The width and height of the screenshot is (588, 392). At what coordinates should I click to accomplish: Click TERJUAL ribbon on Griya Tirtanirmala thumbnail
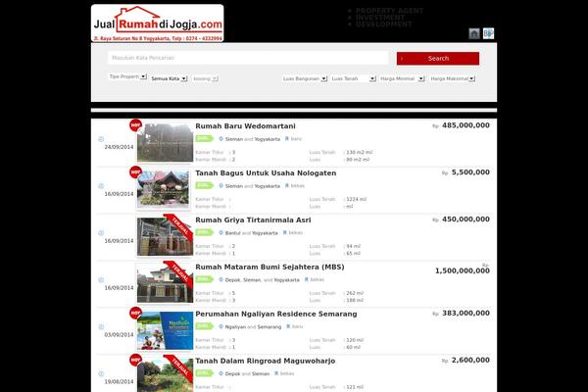click(x=179, y=227)
